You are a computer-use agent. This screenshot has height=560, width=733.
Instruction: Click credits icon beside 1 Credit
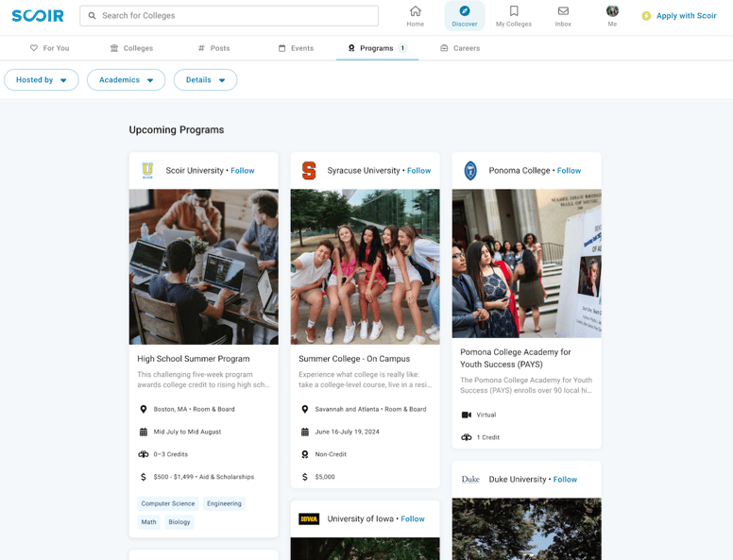click(467, 437)
